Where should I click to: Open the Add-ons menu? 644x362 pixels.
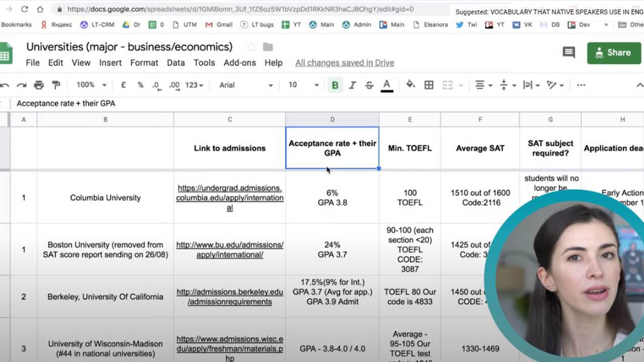239,63
